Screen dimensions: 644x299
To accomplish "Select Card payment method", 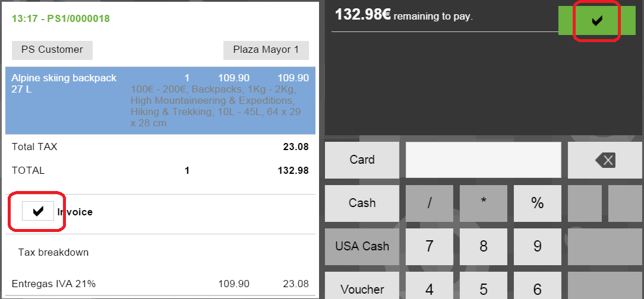I will tap(362, 160).
